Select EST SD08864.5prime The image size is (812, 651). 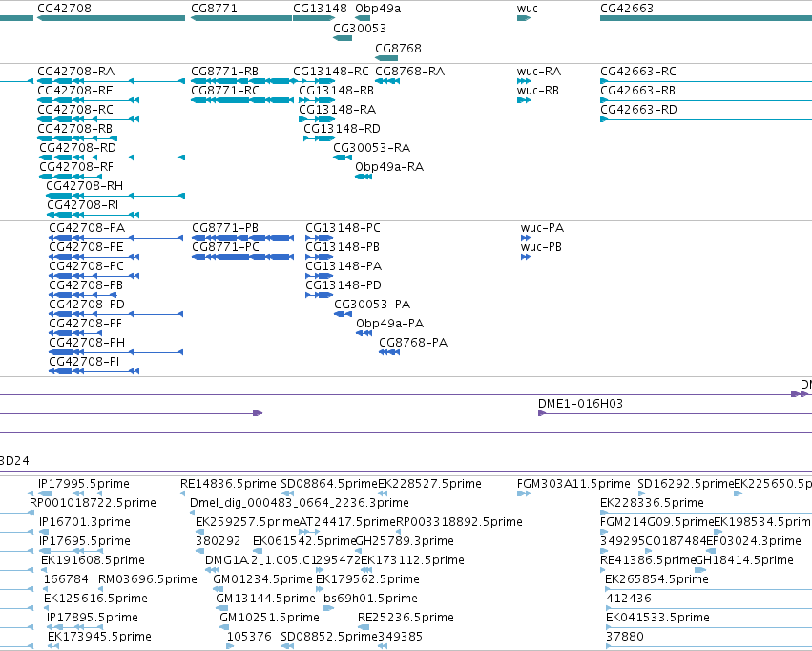(x=329, y=484)
